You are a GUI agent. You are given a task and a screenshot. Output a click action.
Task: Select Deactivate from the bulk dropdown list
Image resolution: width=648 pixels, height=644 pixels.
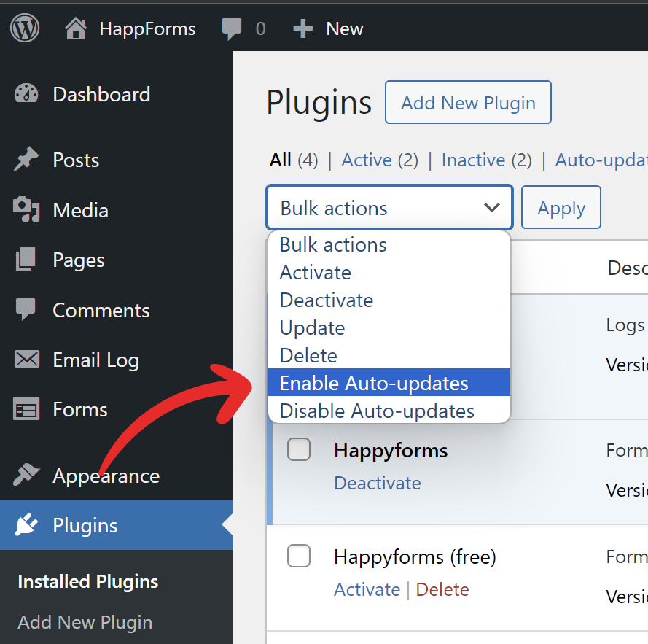(x=389, y=300)
